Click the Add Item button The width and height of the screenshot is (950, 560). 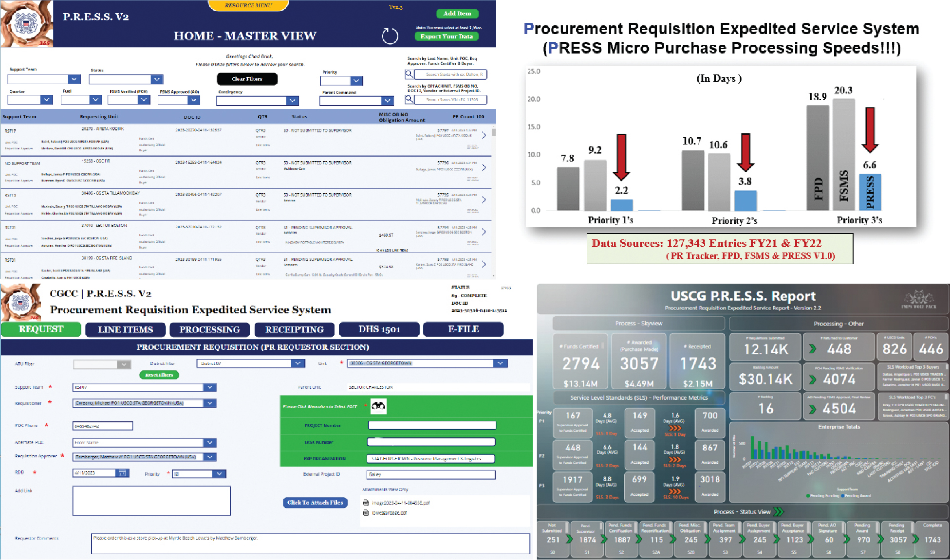457,14
